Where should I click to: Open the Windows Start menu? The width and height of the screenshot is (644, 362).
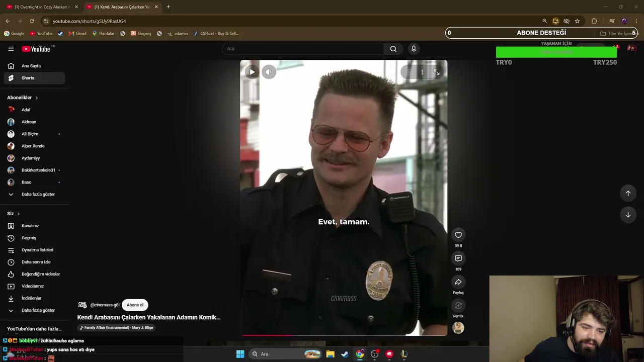coord(240,354)
